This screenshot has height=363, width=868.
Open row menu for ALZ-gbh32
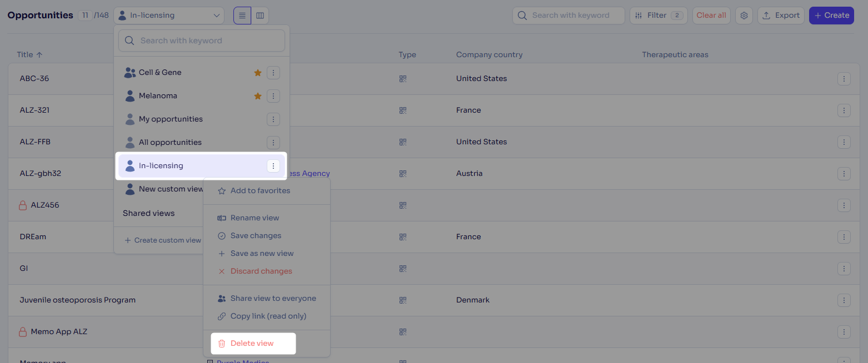click(844, 174)
